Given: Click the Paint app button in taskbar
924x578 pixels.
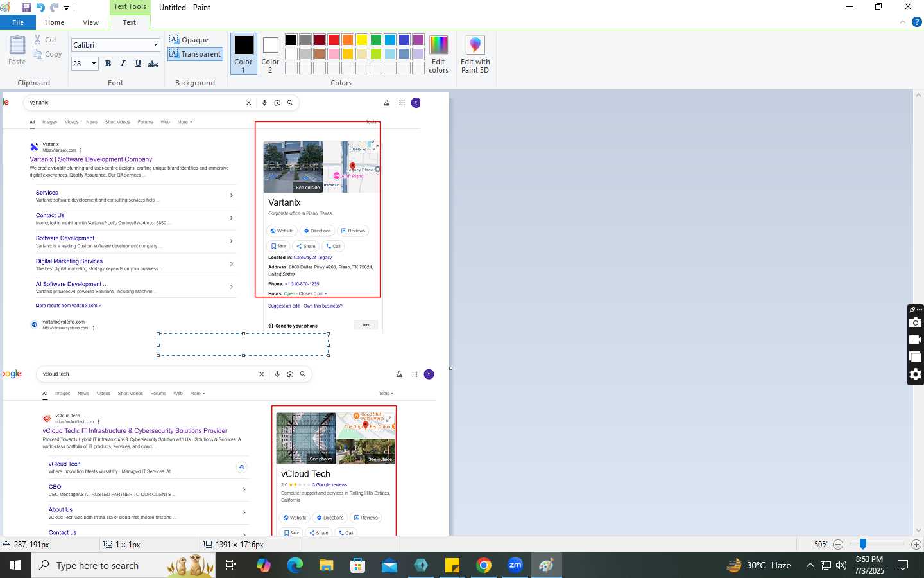Looking at the screenshot, I should point(547,565).
